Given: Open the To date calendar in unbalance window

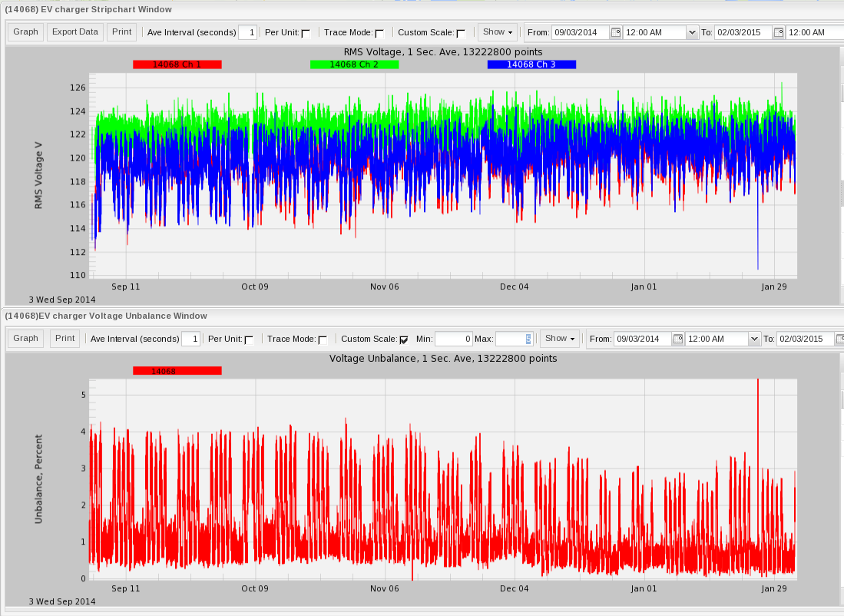Looking at the screenshot, I should pos(839,339).
